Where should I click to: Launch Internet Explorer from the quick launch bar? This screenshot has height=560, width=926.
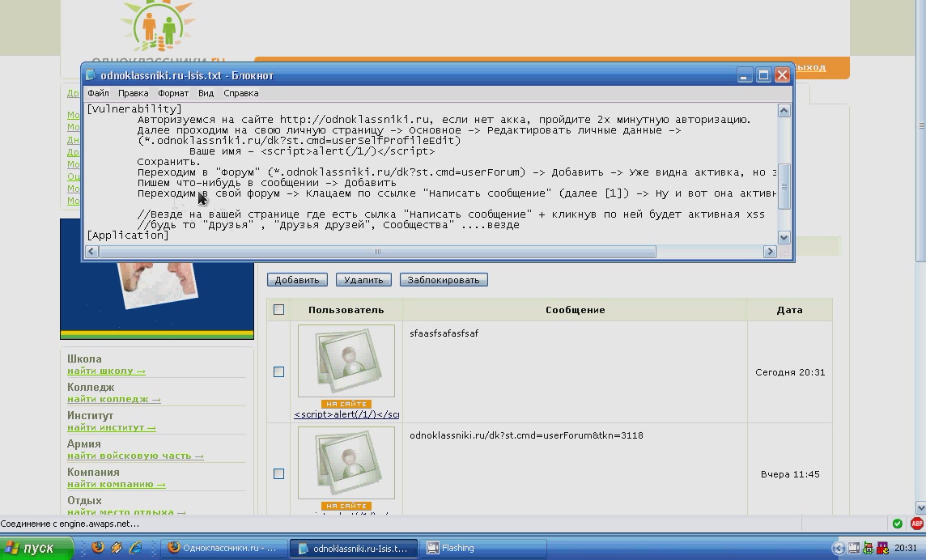click(135, 548)
